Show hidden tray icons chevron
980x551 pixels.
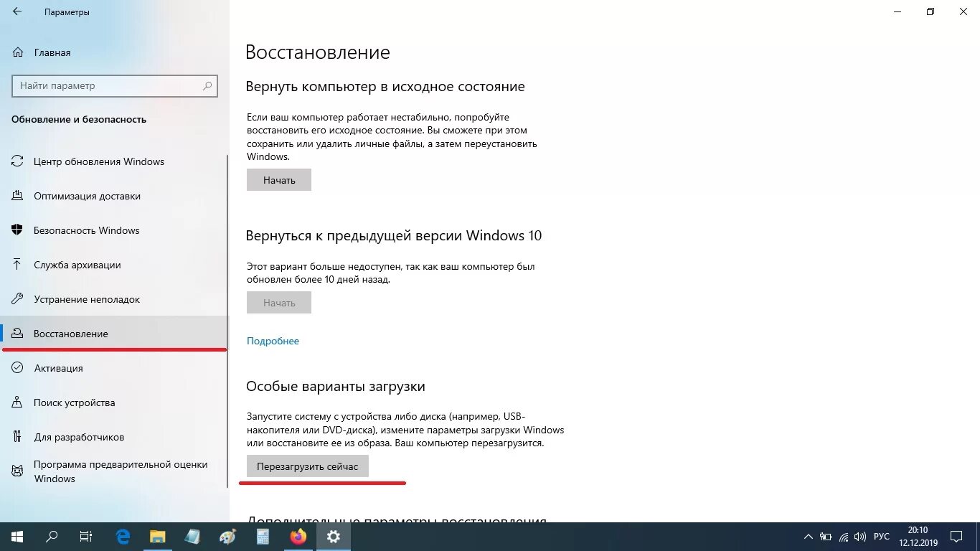809,537
